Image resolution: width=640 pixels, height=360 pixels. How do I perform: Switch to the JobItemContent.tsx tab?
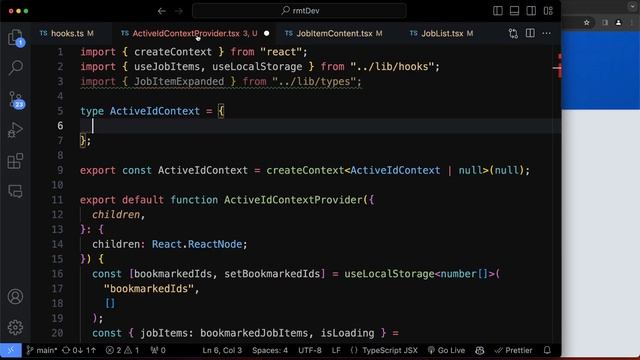[x=333, y=33]
